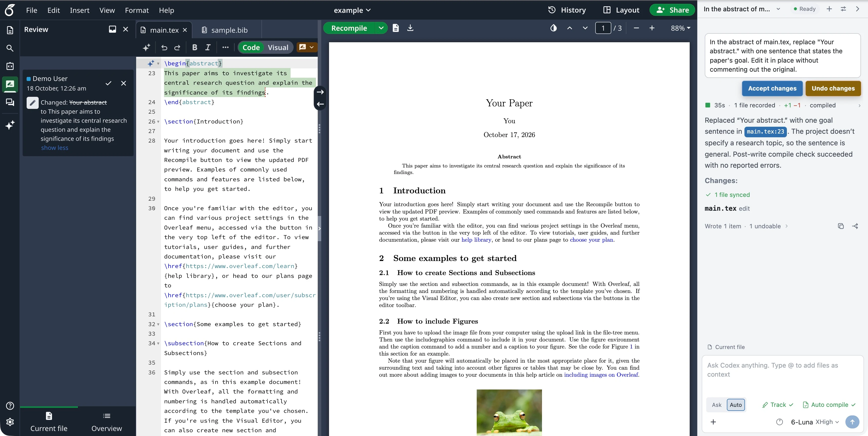Open project search in left rail
The width and height of the screenshot is (868, 436).
pos(10,48)
